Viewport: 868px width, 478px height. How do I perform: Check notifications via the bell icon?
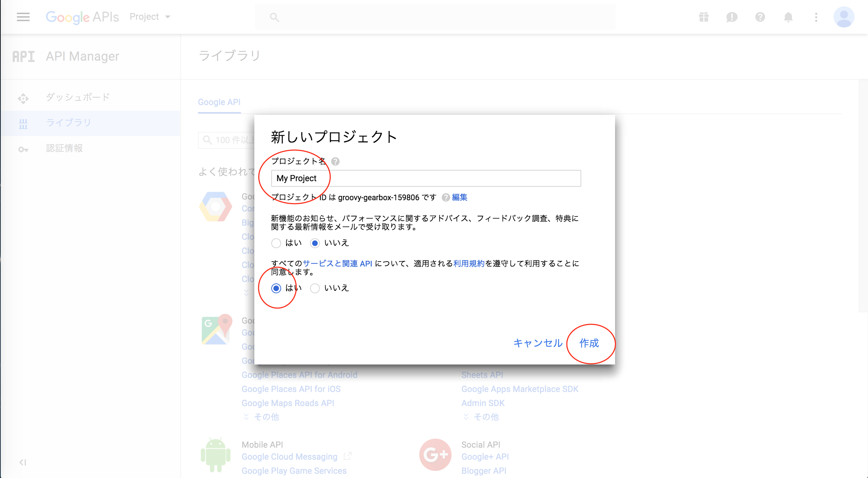[788, 17]
